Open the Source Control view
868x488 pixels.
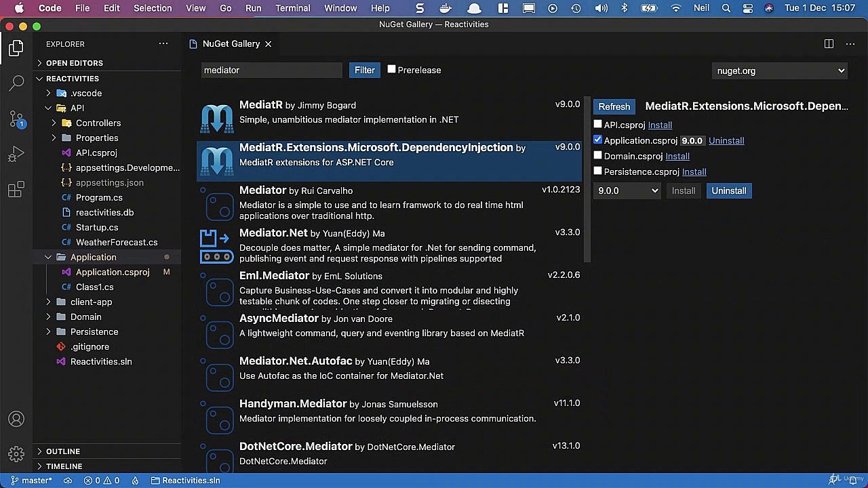(x=16, y=119)
